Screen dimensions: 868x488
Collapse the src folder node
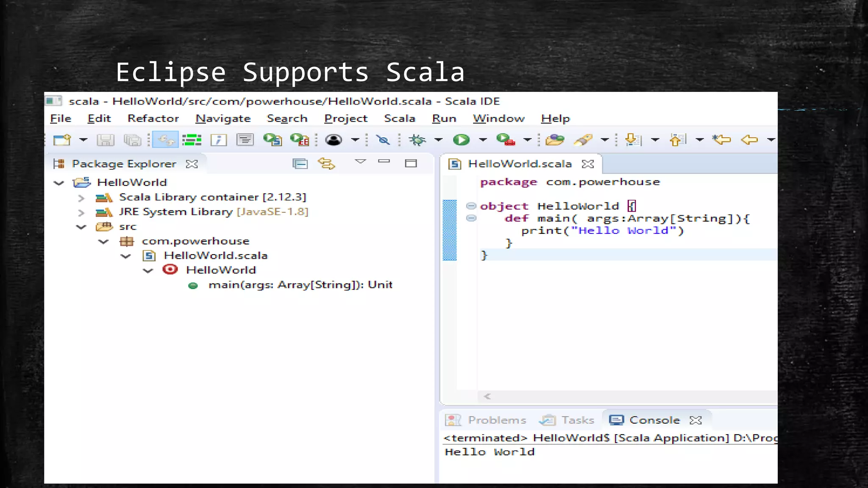(81, 227)
